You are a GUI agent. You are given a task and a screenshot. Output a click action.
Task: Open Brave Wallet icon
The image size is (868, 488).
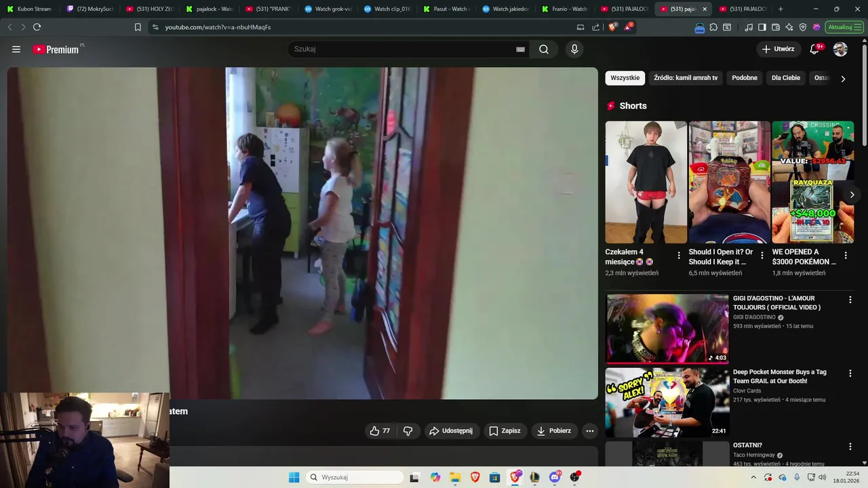point(776,27)
